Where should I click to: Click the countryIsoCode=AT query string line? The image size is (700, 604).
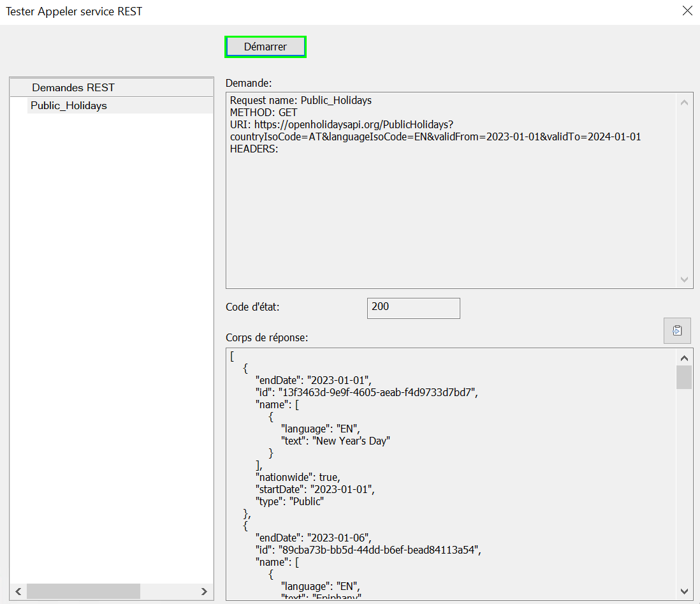coord(435,136)
